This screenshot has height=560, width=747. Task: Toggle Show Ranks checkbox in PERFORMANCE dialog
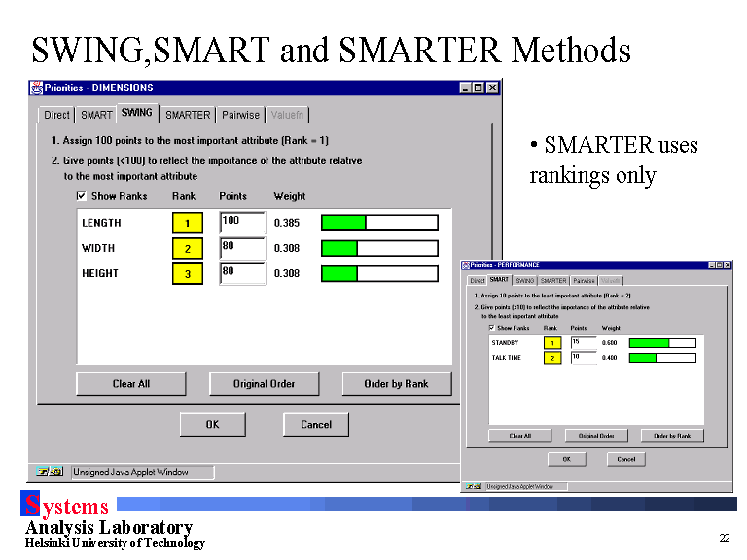(x=491, y=328)
